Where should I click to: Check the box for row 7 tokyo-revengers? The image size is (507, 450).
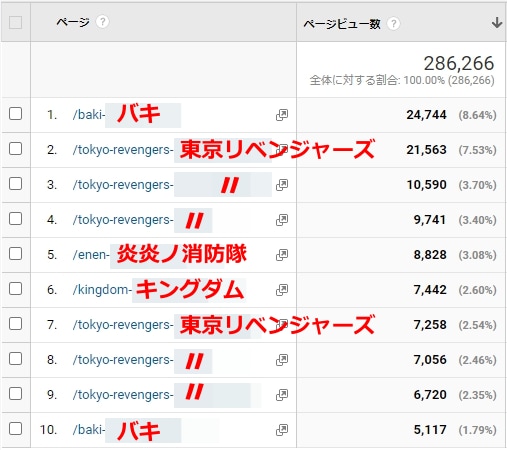click(15, 324)
